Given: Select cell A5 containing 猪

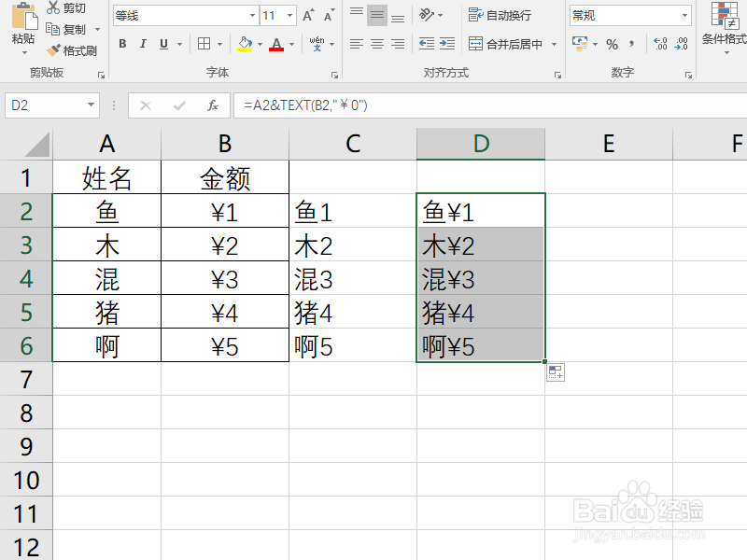Looking at the screenshot, I should tap(107, 312).
